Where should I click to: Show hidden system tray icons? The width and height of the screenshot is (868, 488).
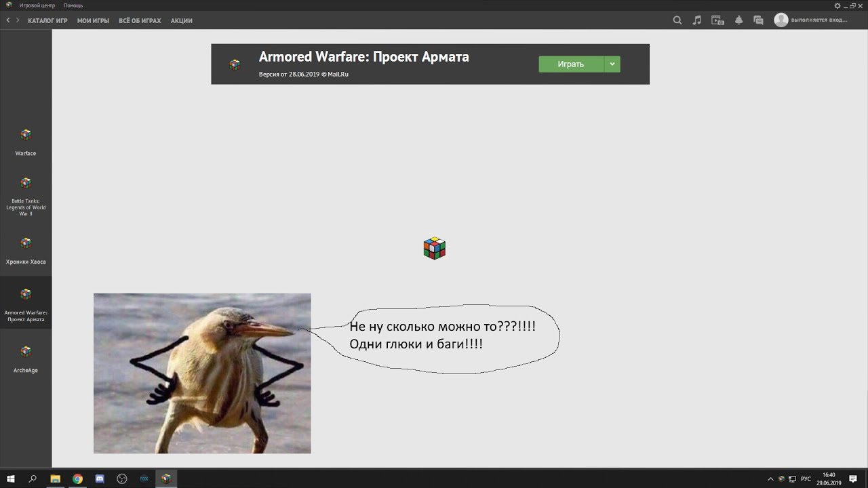pyautogui.click(x=770, y=479)
